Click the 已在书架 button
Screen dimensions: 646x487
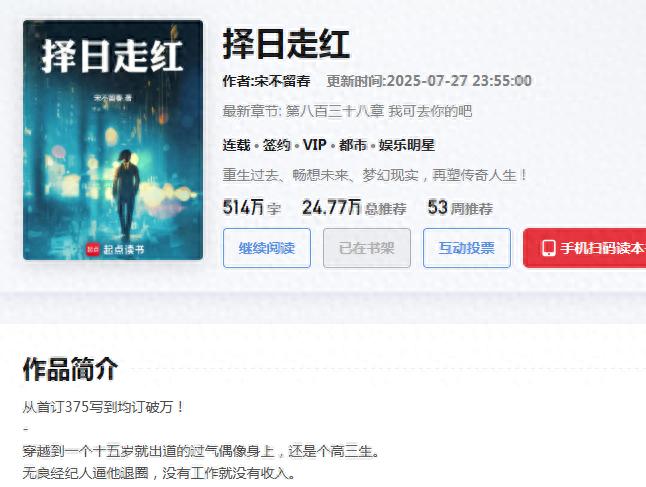click(367, 248)
